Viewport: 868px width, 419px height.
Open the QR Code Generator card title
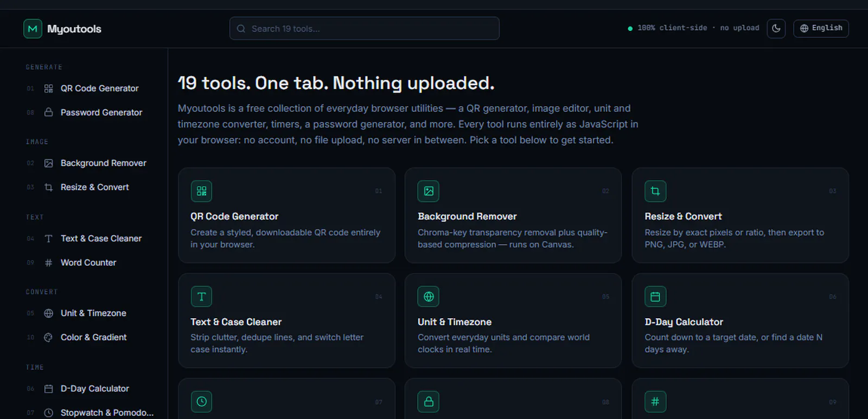click(234, 216)
